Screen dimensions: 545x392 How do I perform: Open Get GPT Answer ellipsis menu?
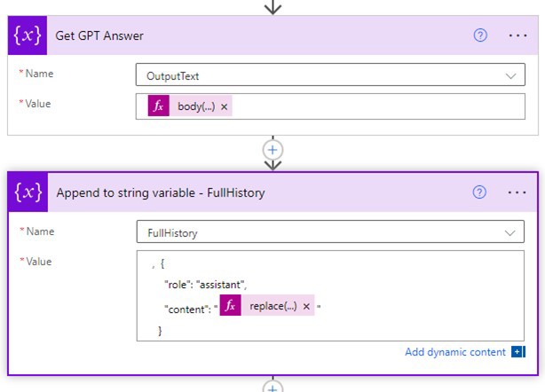(x=517, y=36)
